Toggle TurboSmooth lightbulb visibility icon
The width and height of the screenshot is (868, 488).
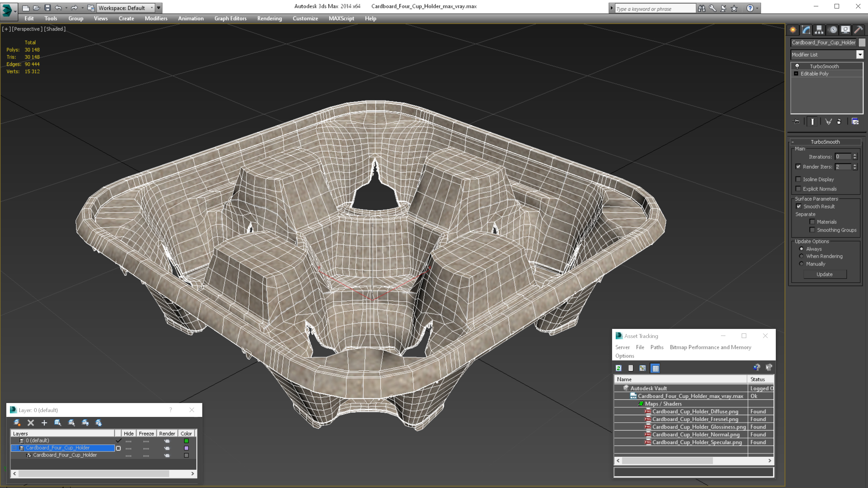797,66
